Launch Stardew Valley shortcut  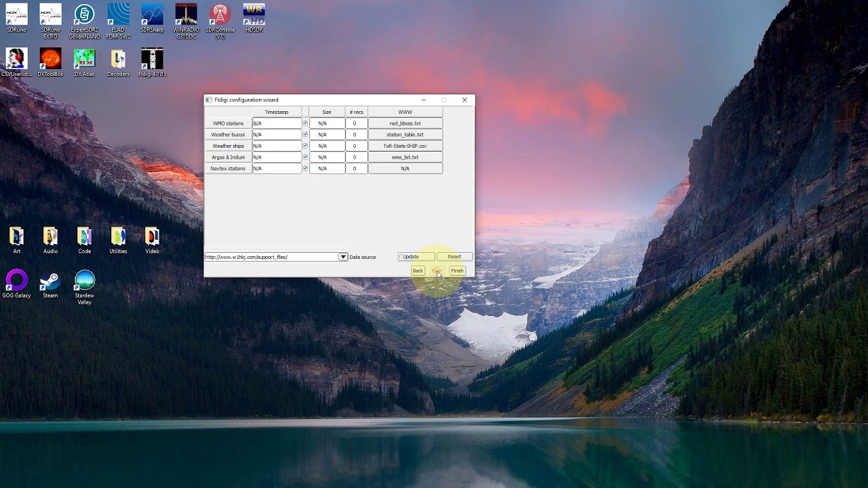click(84, 287)
